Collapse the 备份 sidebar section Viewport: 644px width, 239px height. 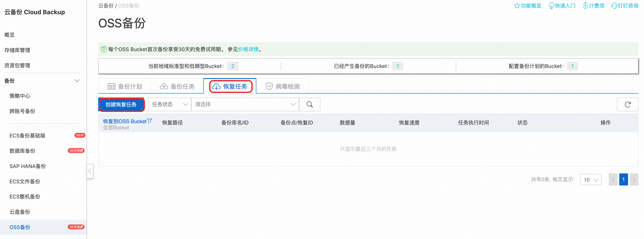point(77,81)
